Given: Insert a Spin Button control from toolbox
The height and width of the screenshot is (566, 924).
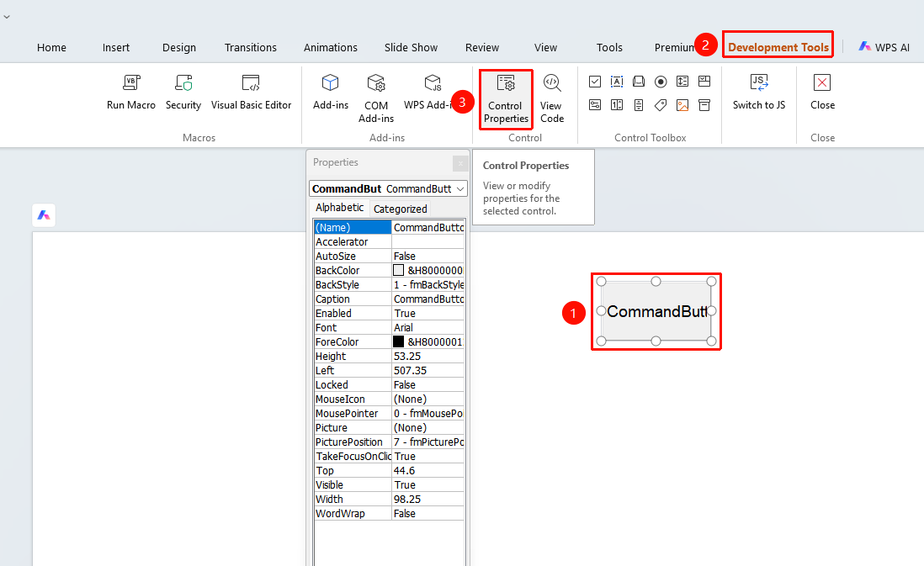Looking at the screenshot, I should 617,105.
